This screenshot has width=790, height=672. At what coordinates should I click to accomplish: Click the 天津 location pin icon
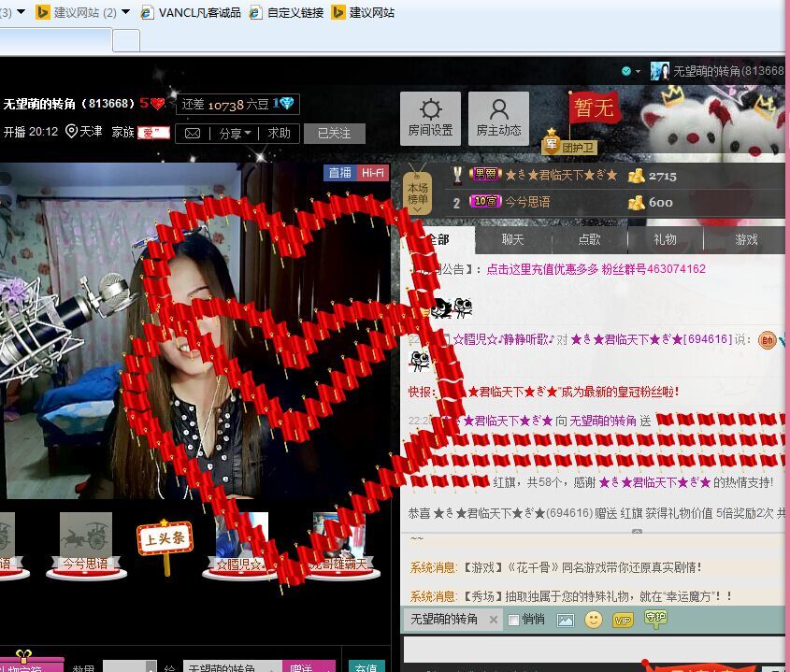point(72,132)
